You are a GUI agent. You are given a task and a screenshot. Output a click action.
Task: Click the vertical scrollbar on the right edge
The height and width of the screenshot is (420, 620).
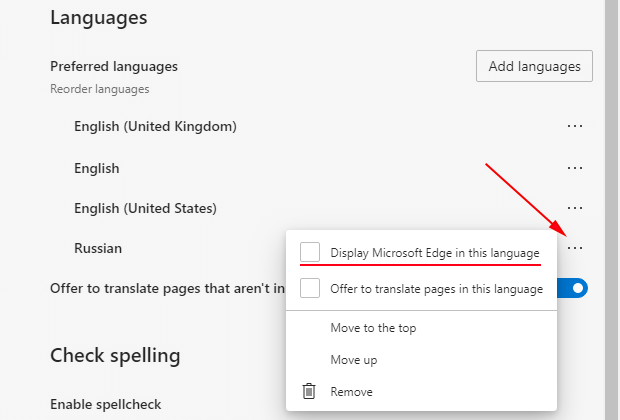(x=610, y=210)
